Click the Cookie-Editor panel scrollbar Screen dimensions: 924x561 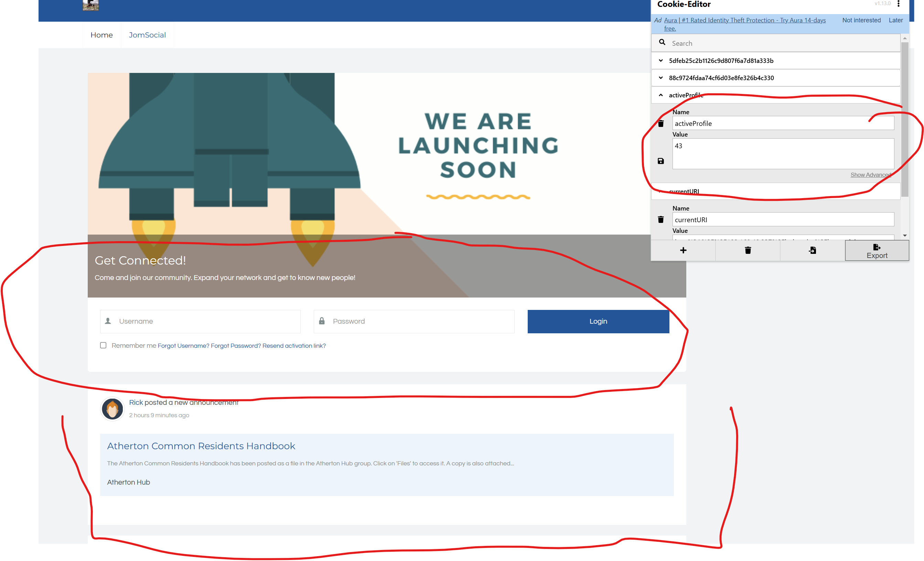coord(904,120)
